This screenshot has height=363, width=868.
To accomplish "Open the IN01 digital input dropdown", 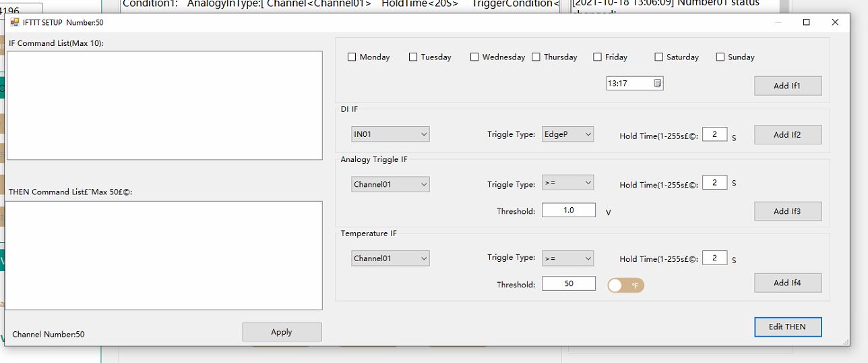I will click(x=390, y=134).
